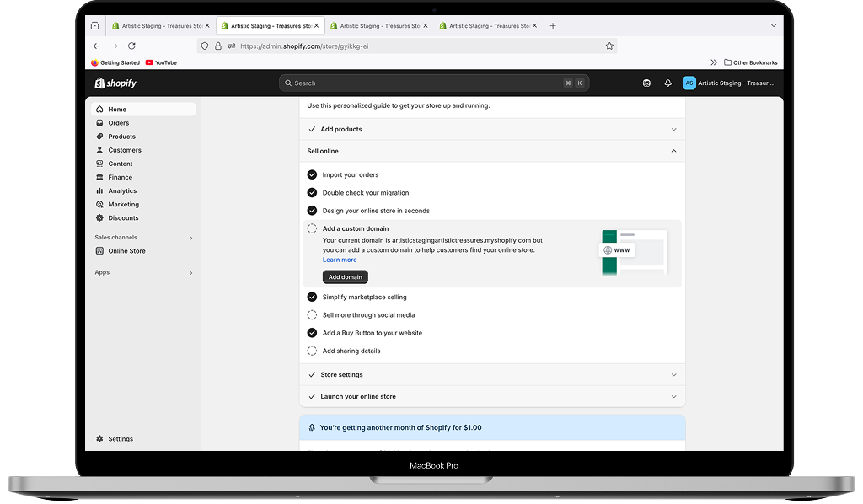Screen dimensions: 863x504
Task: Open Content in sidebar
Action: tap(143, 164)
